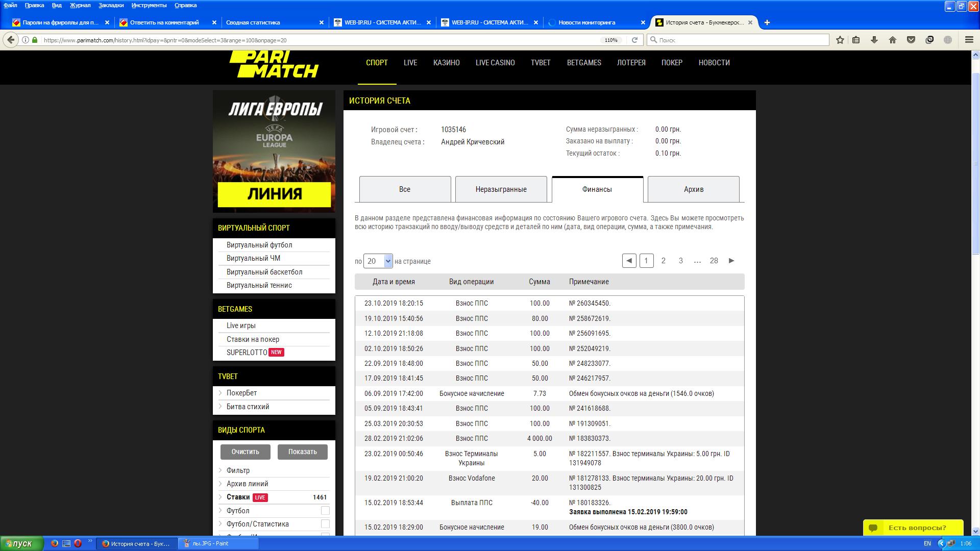Screen dimensions: 980x551
Task: Go to next page arrow in pagination
Action: point(731,261)
